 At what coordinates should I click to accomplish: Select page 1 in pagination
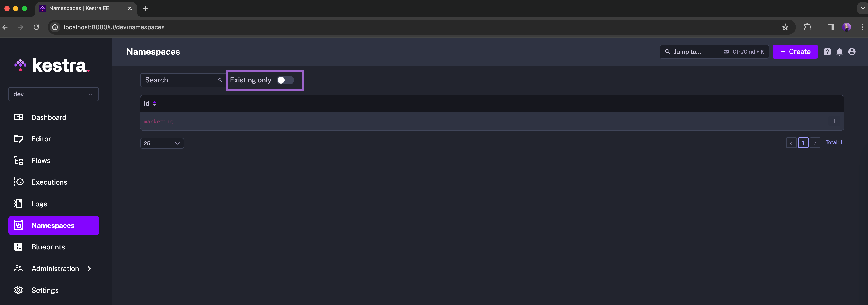pyautogui.click(x=803, y=142)
